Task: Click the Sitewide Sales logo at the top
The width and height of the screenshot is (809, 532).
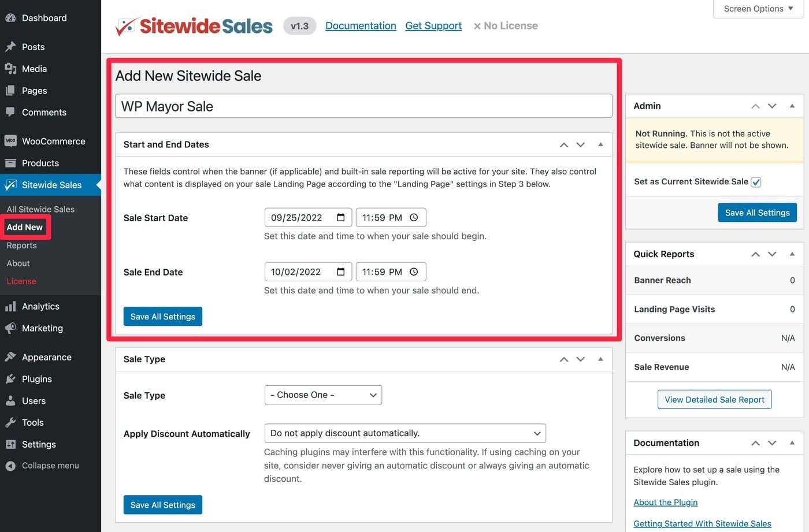Action: pos(194,25)
